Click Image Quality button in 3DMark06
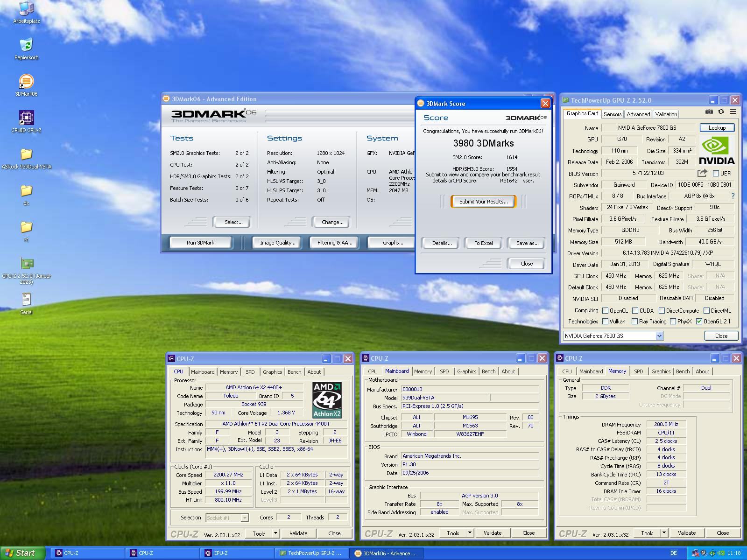747x560 pixels. point(277,243)
